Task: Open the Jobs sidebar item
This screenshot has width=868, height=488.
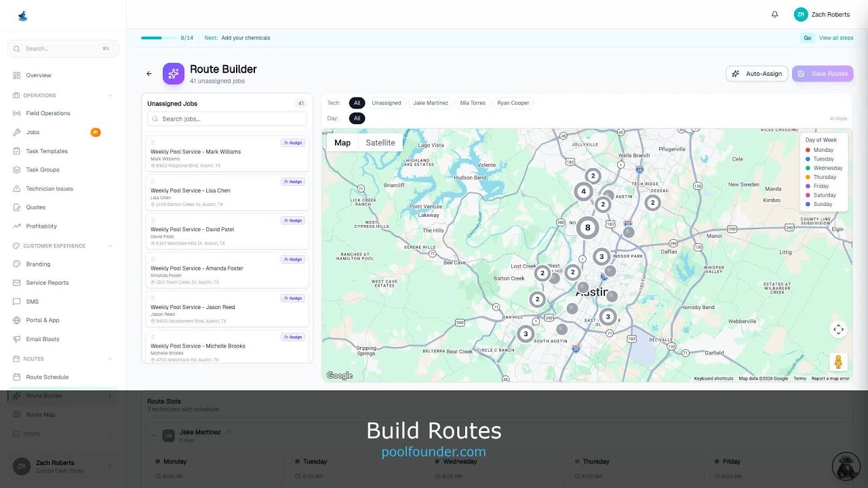Action: 33,132
